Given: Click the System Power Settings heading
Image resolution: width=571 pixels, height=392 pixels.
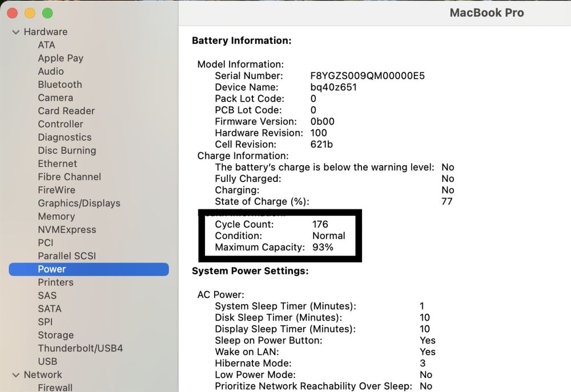Looking at the screenshot, I should point(250,271).
